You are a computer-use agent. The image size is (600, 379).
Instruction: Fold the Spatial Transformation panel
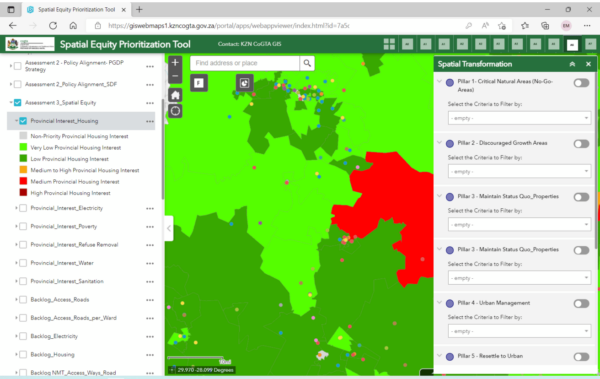pos(572,64)
